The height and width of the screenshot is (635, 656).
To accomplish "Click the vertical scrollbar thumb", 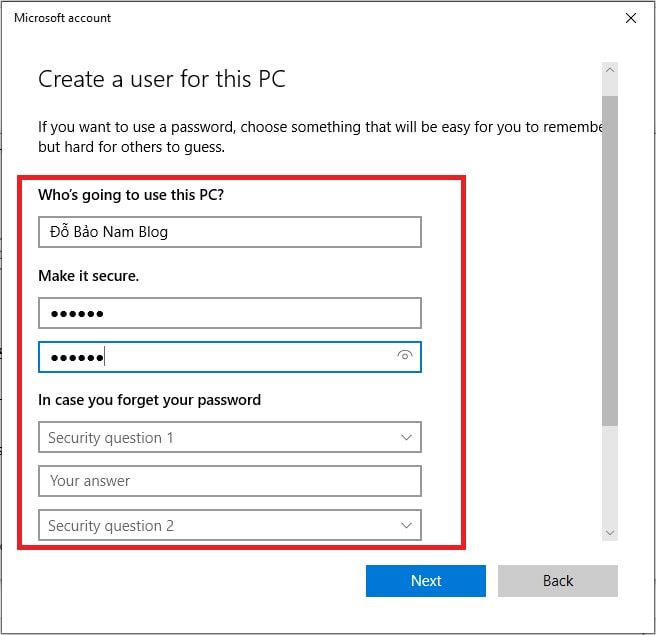I will [610, 261].
